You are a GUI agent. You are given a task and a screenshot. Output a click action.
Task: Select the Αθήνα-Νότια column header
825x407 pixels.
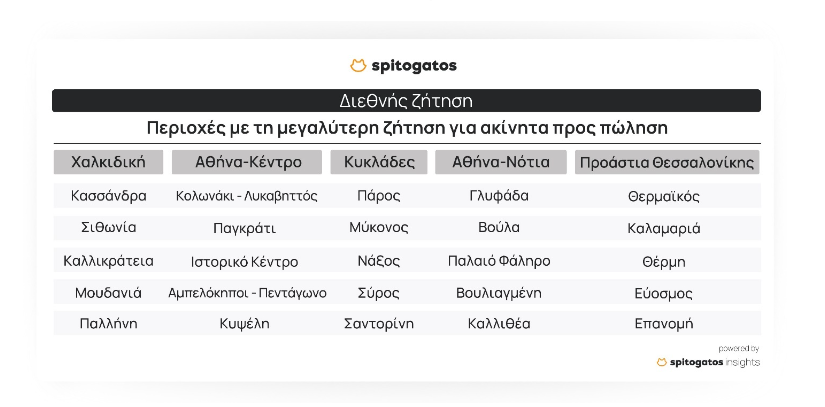[500, 162]
